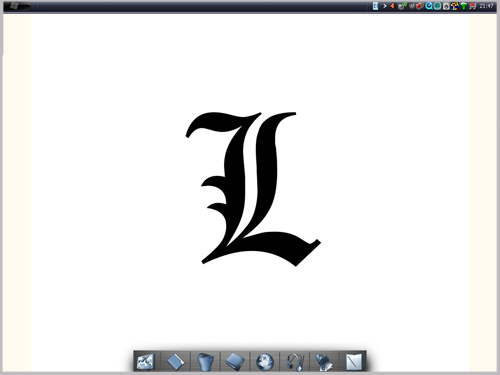Click the colorful Rubik's cube tray icon
This screenshot has height=375, width=500.
coord(455,6)
